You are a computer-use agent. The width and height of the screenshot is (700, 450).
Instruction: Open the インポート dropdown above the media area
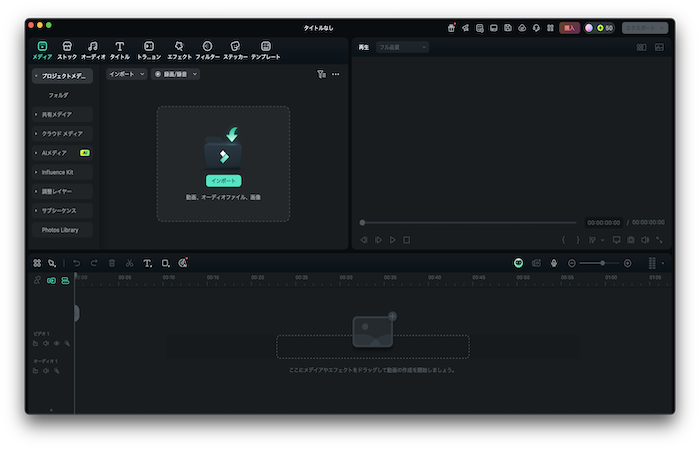click(127, 74)
